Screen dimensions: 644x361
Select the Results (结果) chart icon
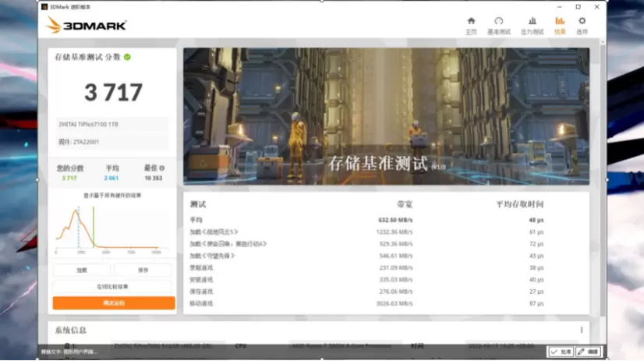click(560, 24)
